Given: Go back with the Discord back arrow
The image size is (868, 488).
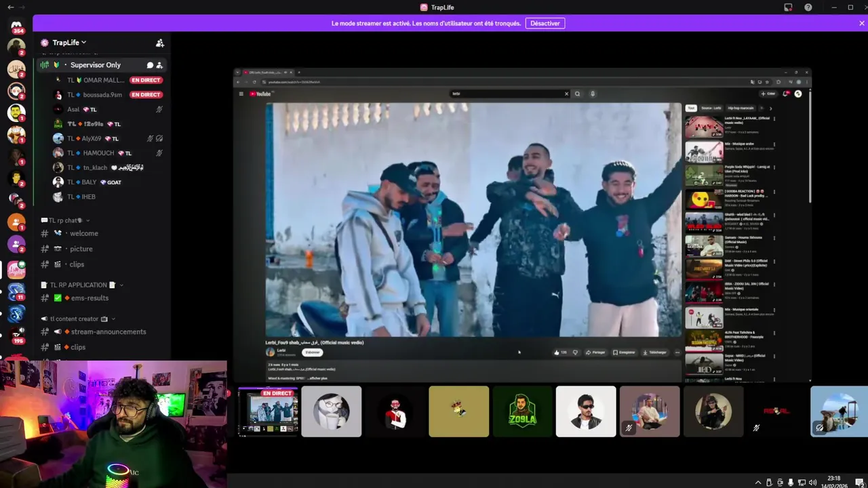Looking at the screenshot, I should (10, 7).
